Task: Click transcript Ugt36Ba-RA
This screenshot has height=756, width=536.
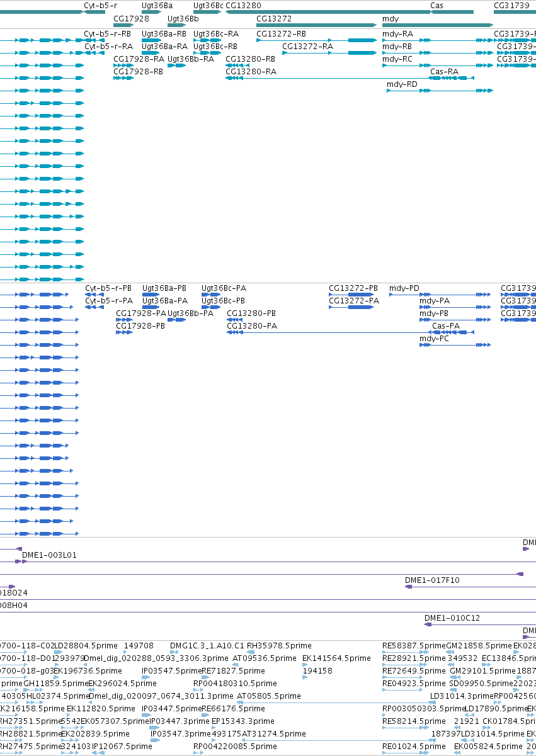Action: pos(164,46)
